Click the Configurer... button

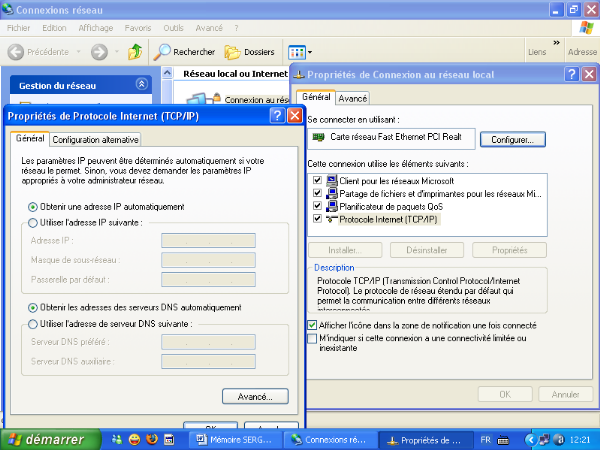click(x=512, y=140)
